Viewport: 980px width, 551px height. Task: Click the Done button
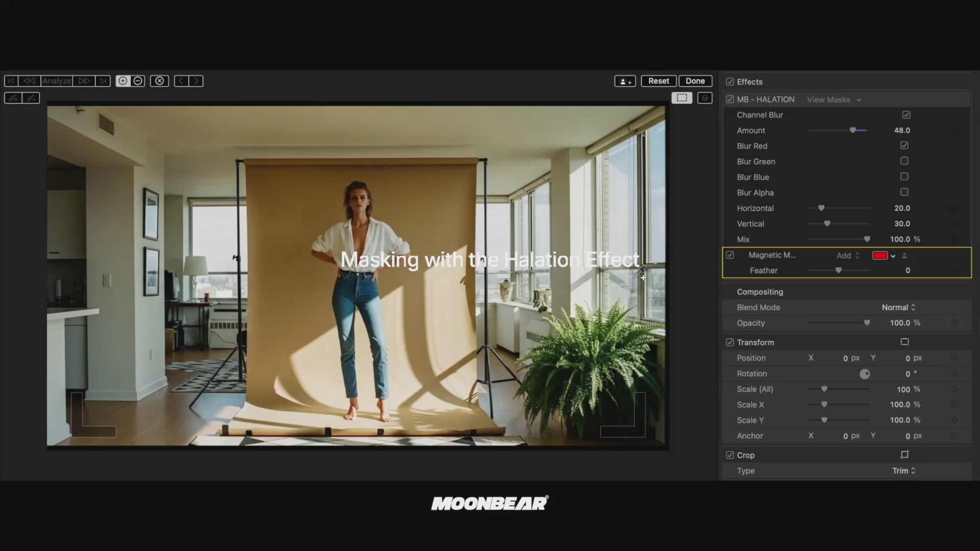click(695, 81)
